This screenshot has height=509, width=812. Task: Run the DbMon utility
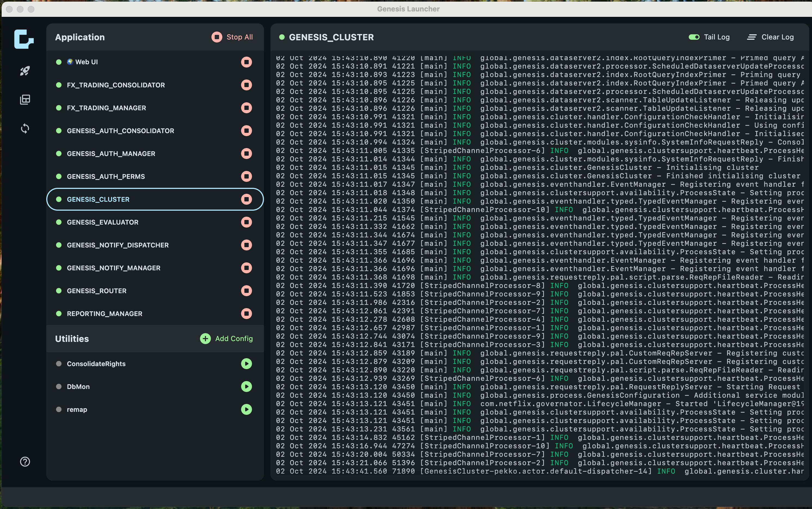246,387
